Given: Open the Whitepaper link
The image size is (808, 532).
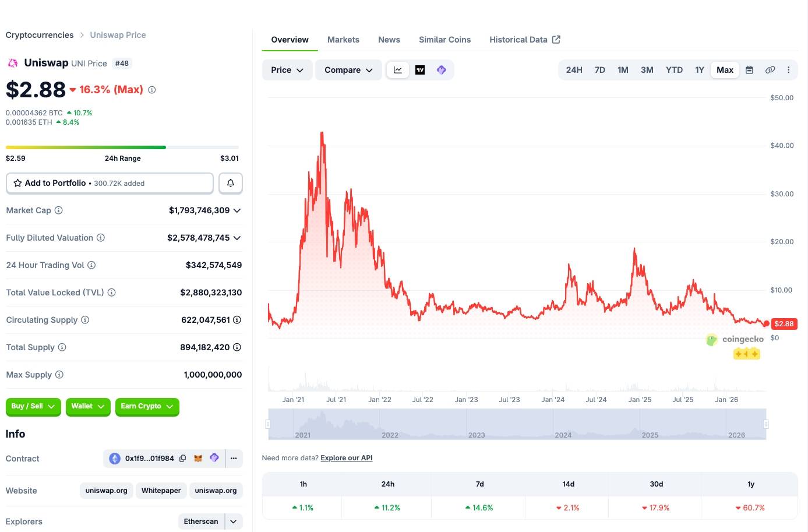Looking at the screenshot, I should (x=161, y=491).
